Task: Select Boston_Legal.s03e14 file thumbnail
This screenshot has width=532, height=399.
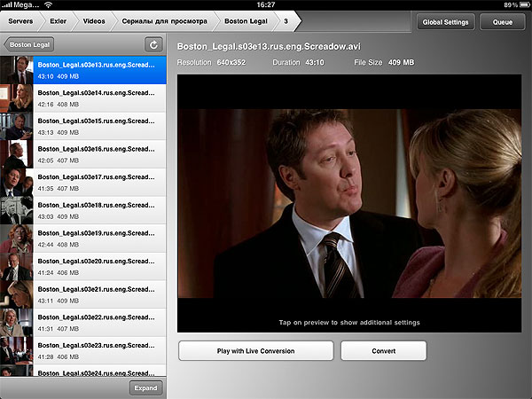Action: (x=17, y=98)
